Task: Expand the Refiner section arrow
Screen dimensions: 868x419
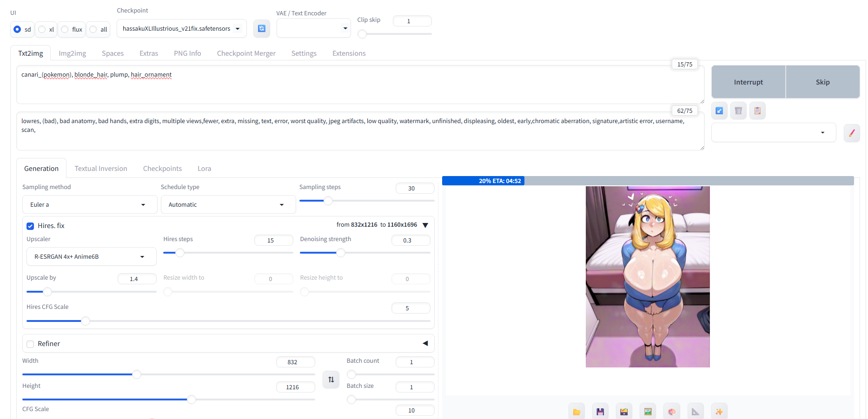Action: (x=425, y=343)
